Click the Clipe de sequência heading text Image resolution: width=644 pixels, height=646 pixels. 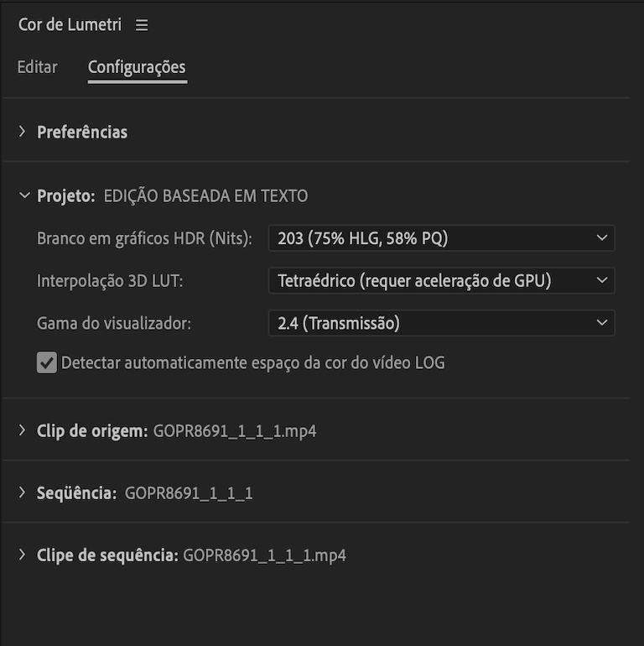107,555
